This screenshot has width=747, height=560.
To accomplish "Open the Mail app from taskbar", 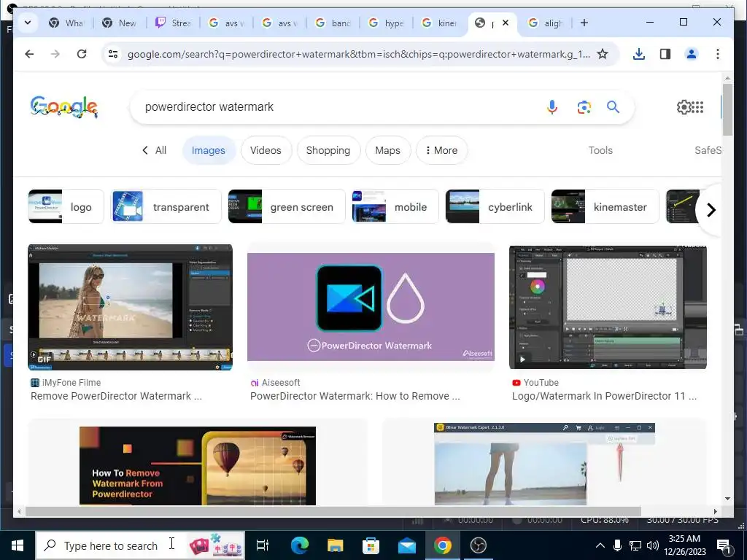I will 407,545.
